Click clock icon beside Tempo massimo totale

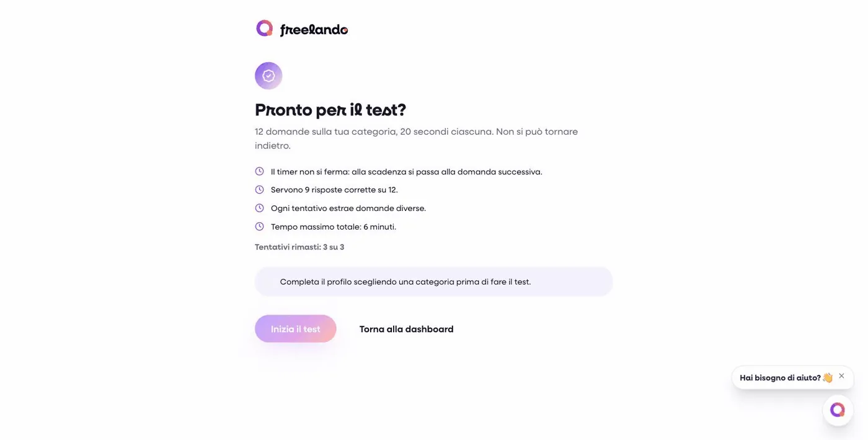tap(259, 227)
